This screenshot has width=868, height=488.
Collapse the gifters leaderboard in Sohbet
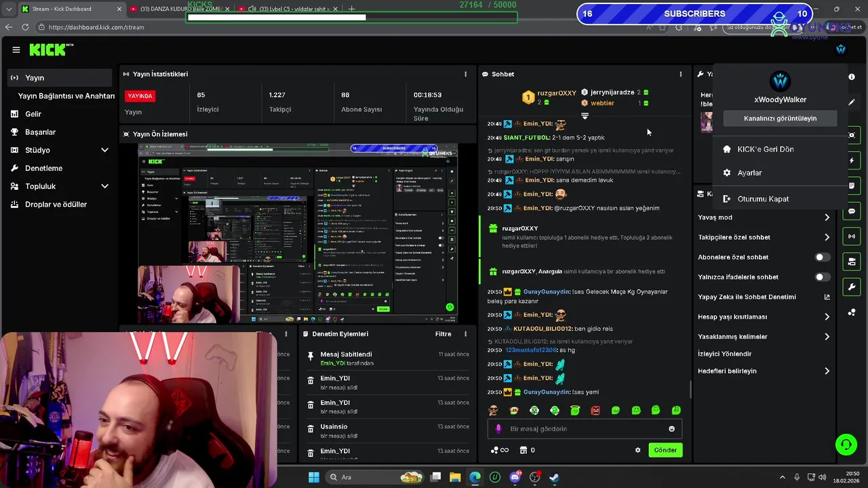pyautogui.click(x=585, y=117)
